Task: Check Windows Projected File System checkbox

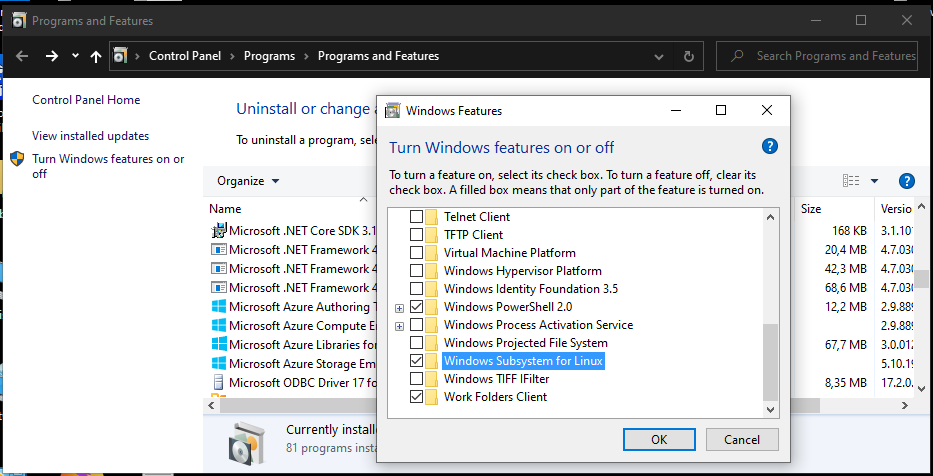Action: tap(417, 343)
